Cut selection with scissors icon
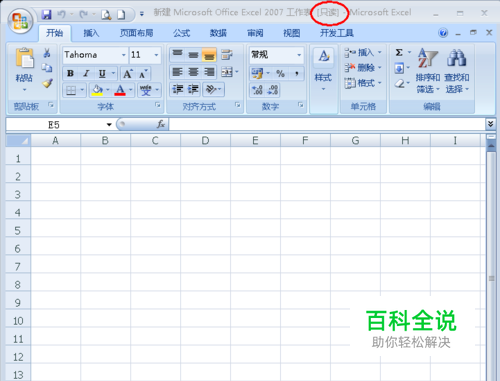This screenshot has width=500, height=381. [x=47, y=53]
